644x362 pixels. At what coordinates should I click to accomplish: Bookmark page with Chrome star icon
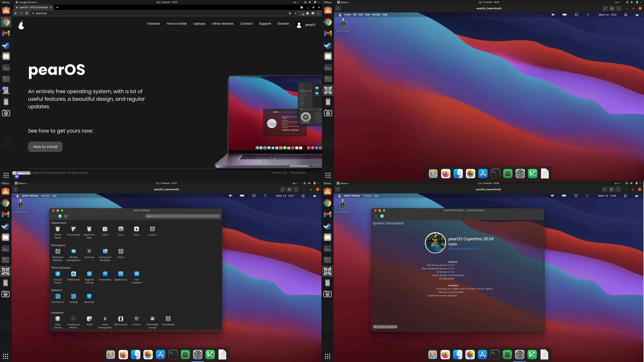pyautogui.click(x=296, y=13)
